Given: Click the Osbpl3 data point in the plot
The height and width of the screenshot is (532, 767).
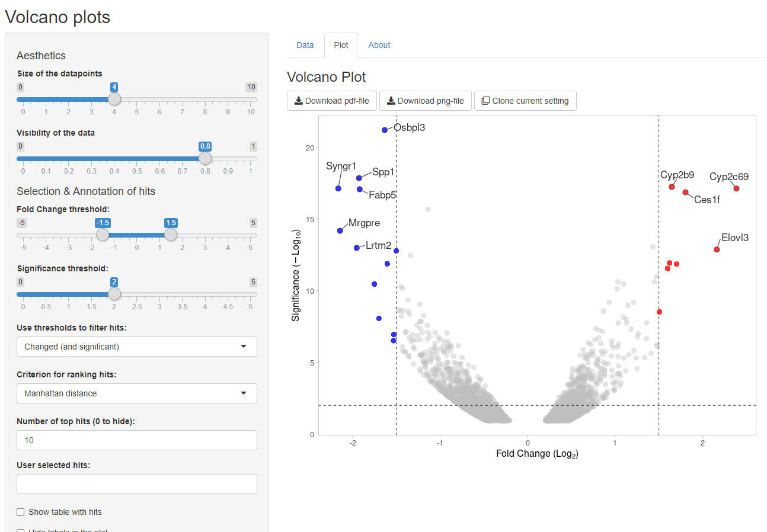Looking at the screenshot, I should (385, 130).
